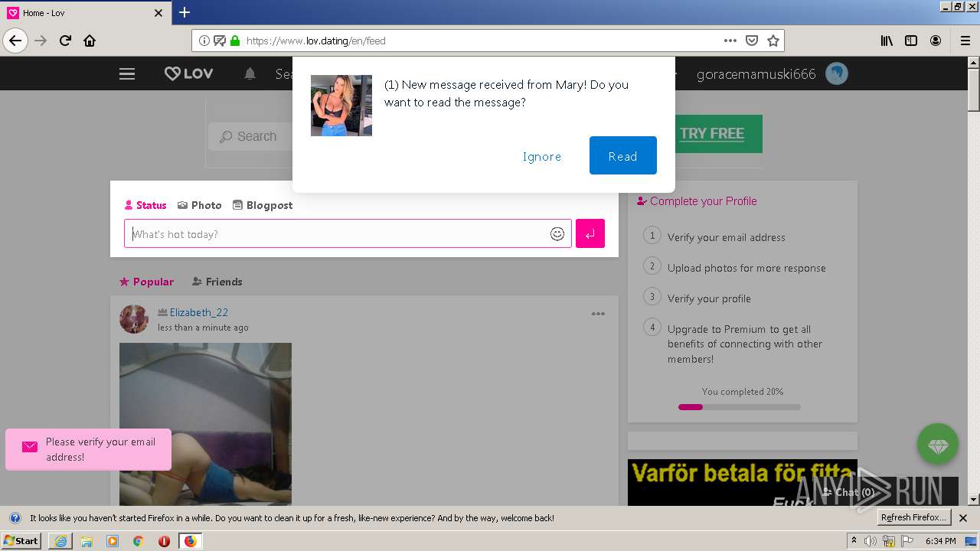Open the Windows Start button
980x551 pixels.
tap(21, 540)
